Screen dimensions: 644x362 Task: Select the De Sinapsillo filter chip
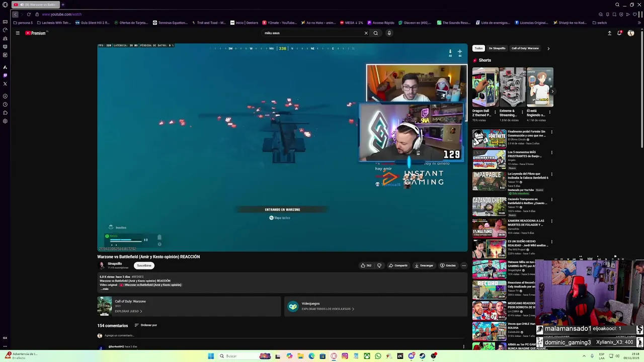(497, 48)
